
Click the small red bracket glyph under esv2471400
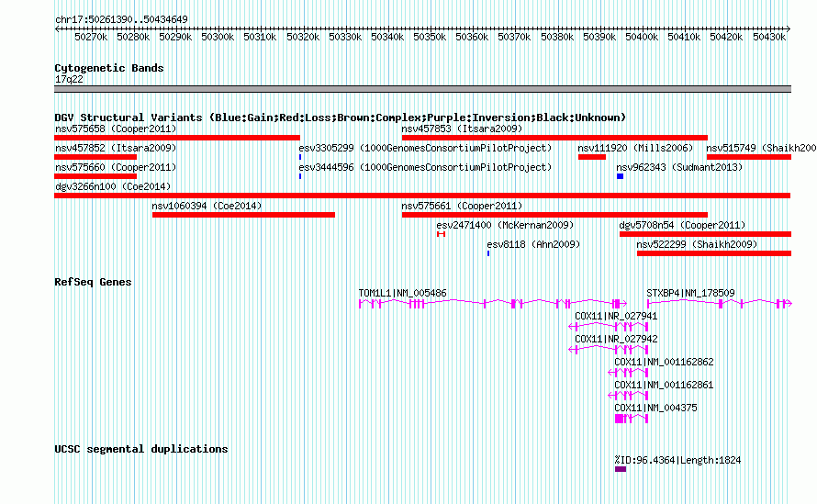tap(441, 234)
